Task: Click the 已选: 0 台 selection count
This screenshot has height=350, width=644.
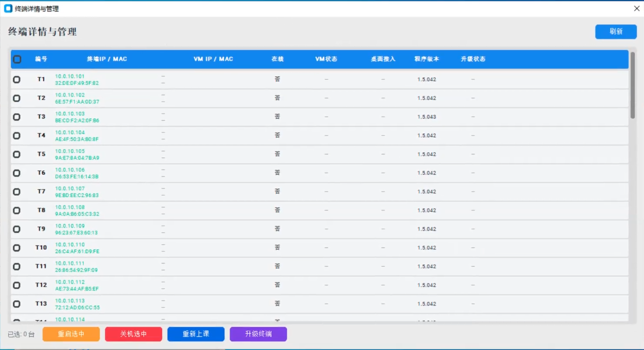Action: pos(21,334)
